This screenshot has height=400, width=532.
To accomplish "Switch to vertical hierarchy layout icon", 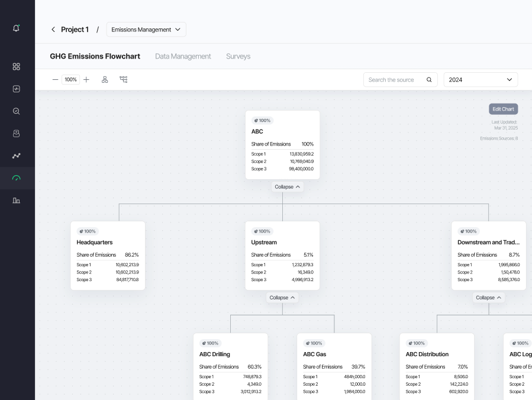I will [x=105, y=80].
